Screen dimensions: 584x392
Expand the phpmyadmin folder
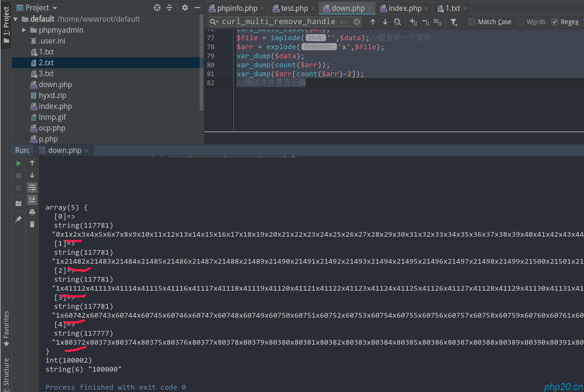24,30
